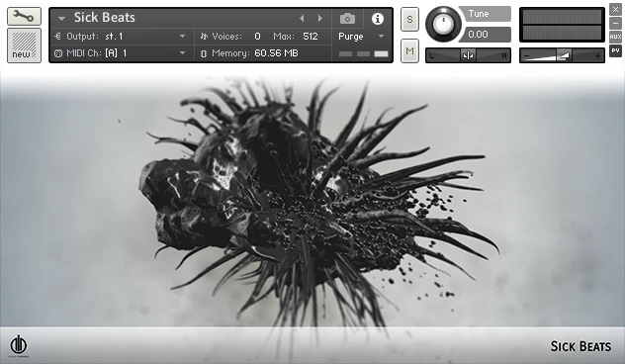
Task: Toggle the AUX sends button
Action: tap(615, 37)
